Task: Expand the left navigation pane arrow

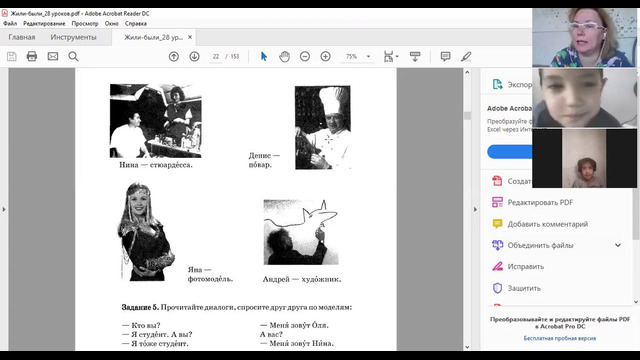Action: 4,209
